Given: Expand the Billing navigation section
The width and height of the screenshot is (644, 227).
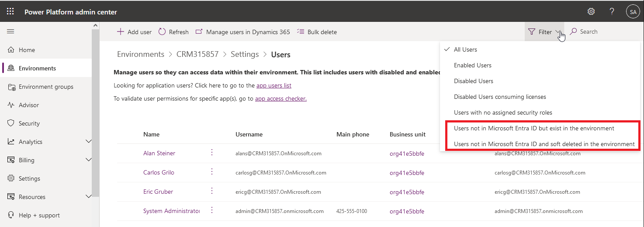Looking at the screenshot, I should coord(89,160).
